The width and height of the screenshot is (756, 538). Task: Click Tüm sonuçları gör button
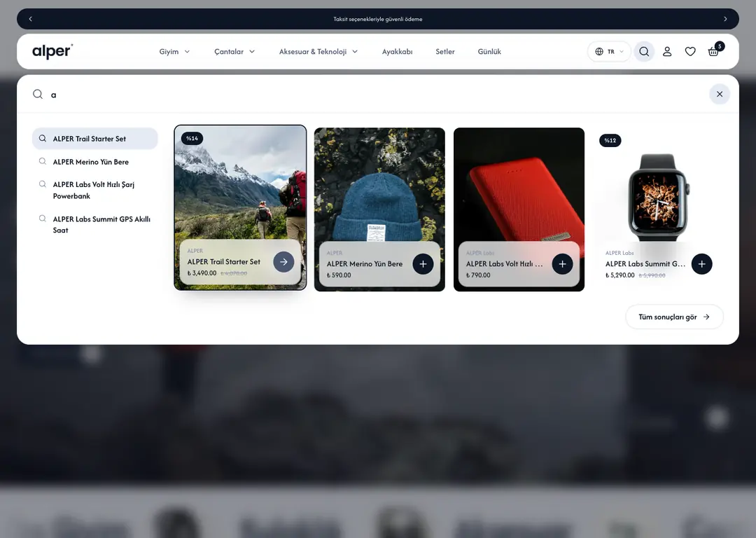click(674, 317)
